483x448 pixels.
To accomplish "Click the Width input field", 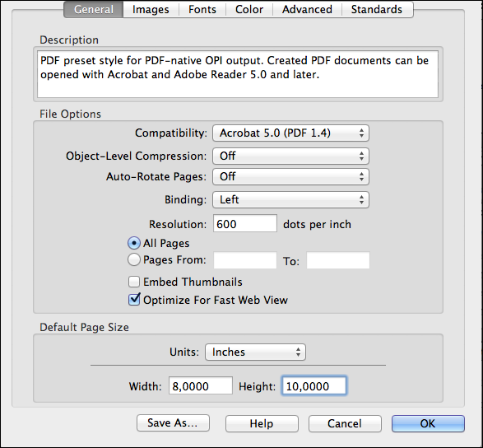I will [x=201, y=385].
